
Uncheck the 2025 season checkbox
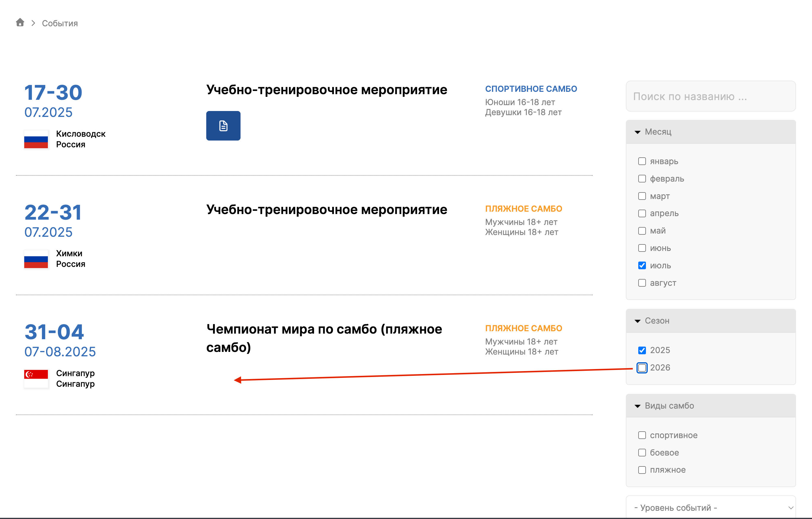(642, 350)
